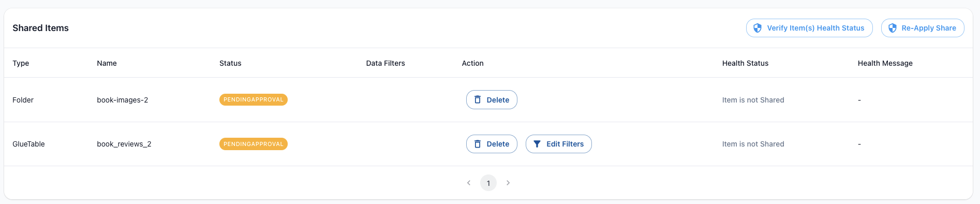Click the Type column header

21,63
